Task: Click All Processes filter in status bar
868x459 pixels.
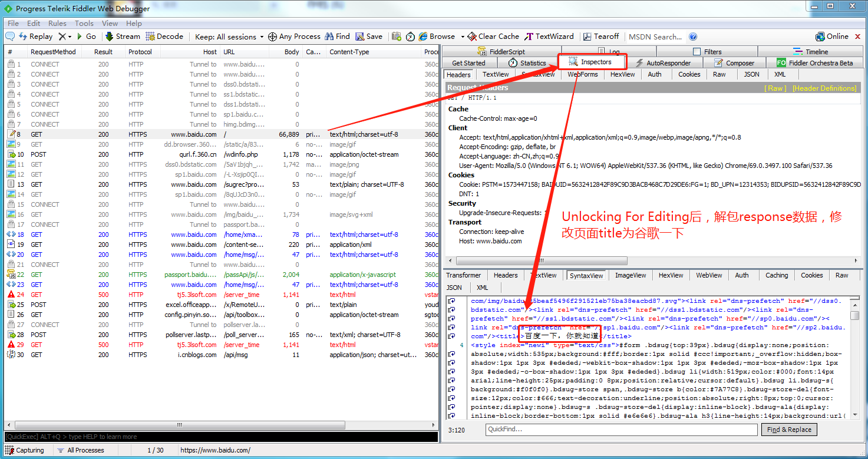Action: (81, 450)
